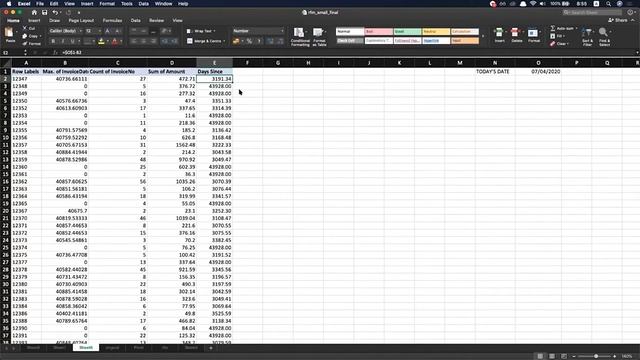Switch to Normal view in status bar
Viewport: 640px width, 360px height.
tap(540, 356)
